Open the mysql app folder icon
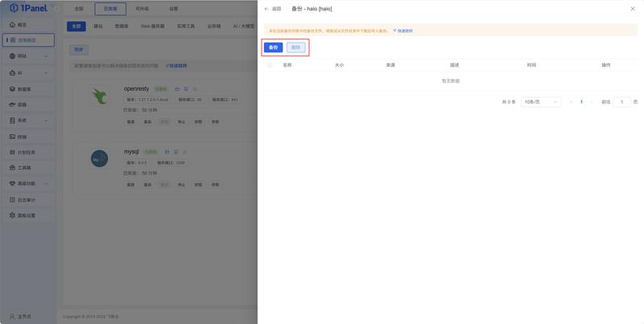 coord(167,152)
